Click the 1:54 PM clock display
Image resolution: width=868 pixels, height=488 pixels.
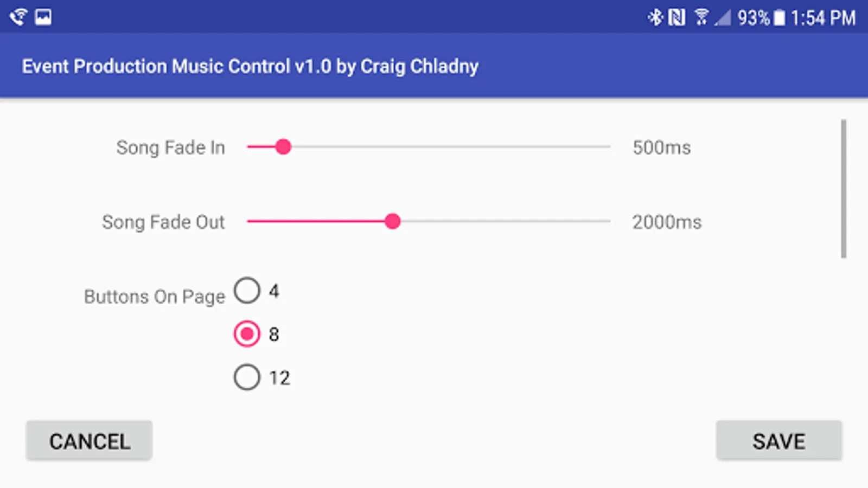click(822, 18)
